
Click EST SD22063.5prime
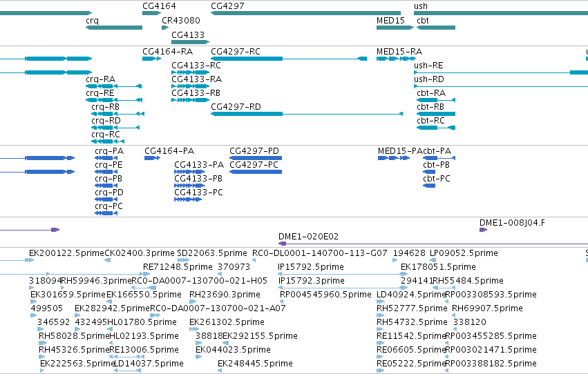pyautogui.click(x=212, y=253)
